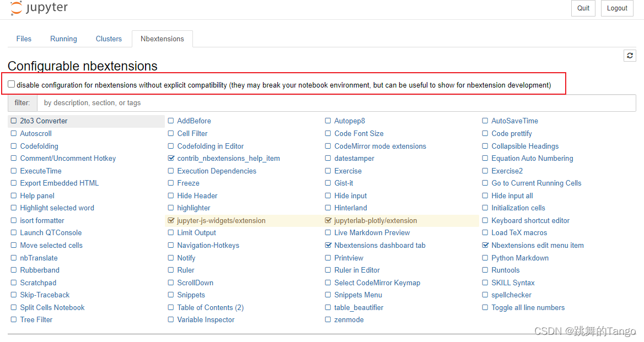Open the Code Font Size extension
This screenshot has width=644, height=342.
(358, 133)
